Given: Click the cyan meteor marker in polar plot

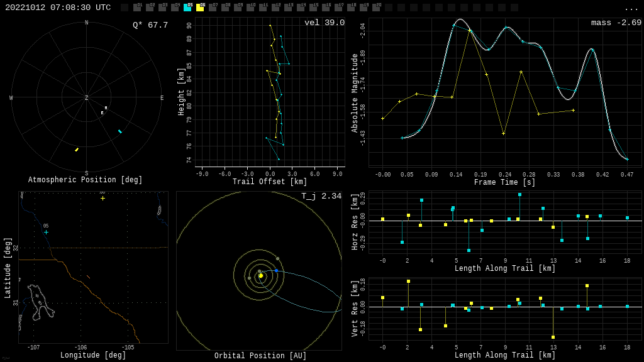Looking at the screenshot, I should coord(120,131).
